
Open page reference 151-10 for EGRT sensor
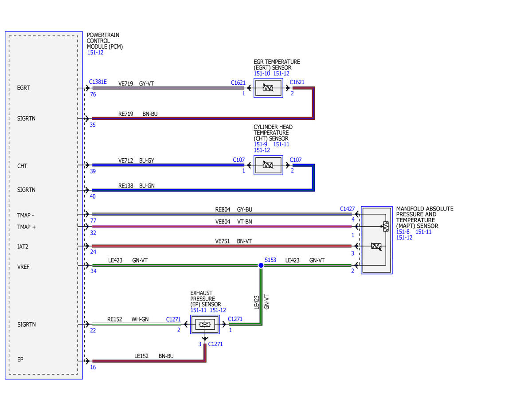[x=262, y=74]
